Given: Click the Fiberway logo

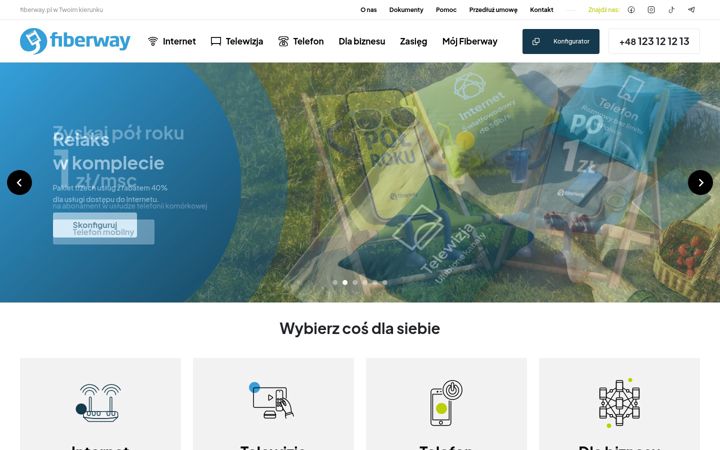Looking at the screenshot, I should (75, 41).
